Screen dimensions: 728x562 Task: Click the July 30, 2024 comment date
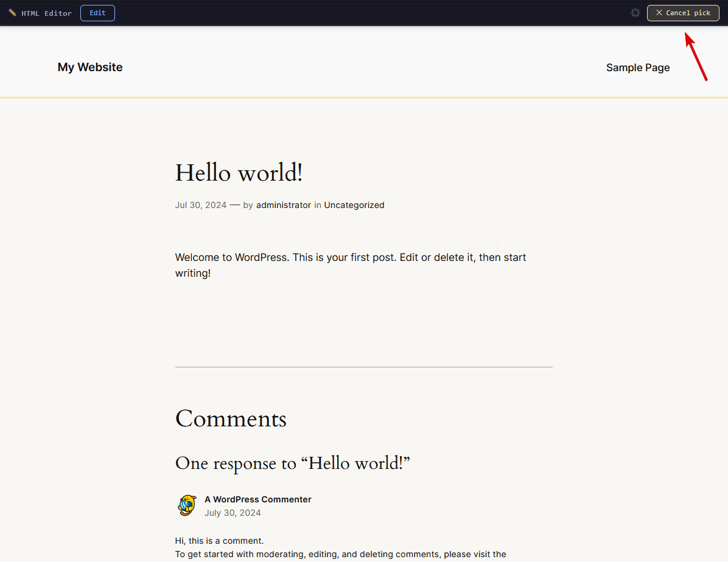(x=233, y=513)
